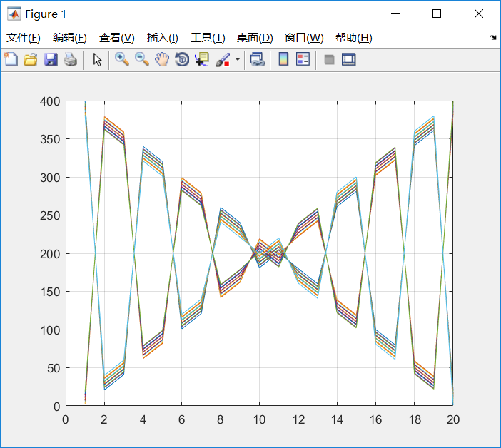Click the Link Plot icon
This screenshot has height=448, width=501.
[258, 60]
